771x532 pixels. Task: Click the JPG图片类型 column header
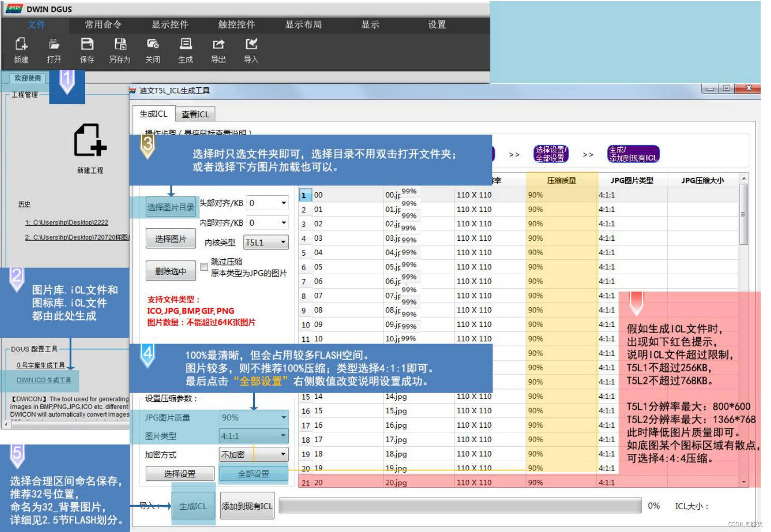632,180
